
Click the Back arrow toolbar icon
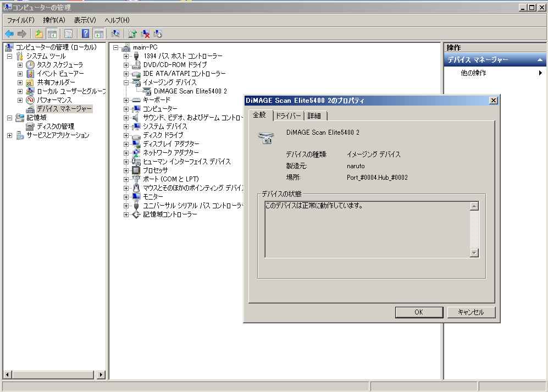pos(9,34)
